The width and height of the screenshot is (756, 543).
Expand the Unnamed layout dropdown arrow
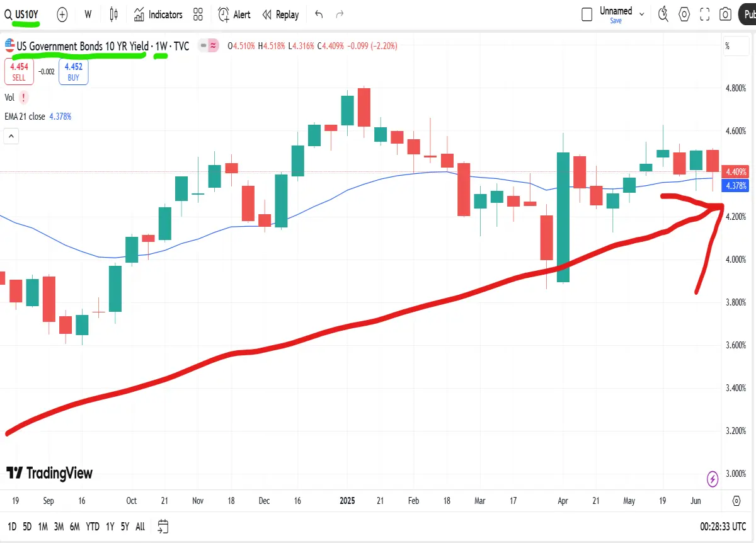(642, 14)
